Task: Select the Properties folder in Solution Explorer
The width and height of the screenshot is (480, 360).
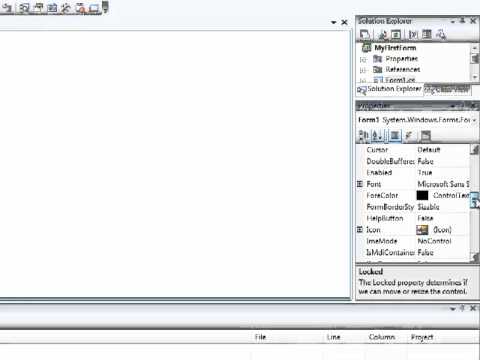Action: (401, 59)
